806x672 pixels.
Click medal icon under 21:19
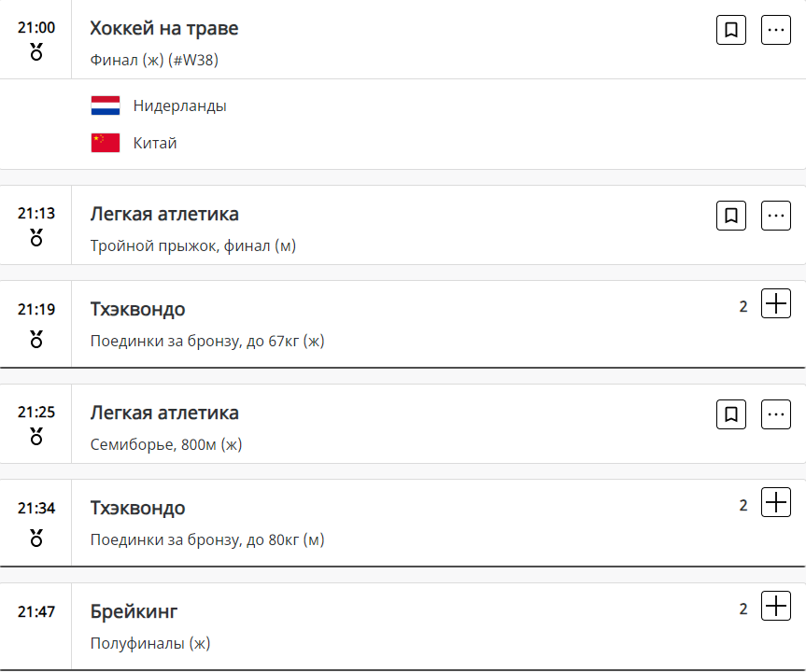pos(36,338)
